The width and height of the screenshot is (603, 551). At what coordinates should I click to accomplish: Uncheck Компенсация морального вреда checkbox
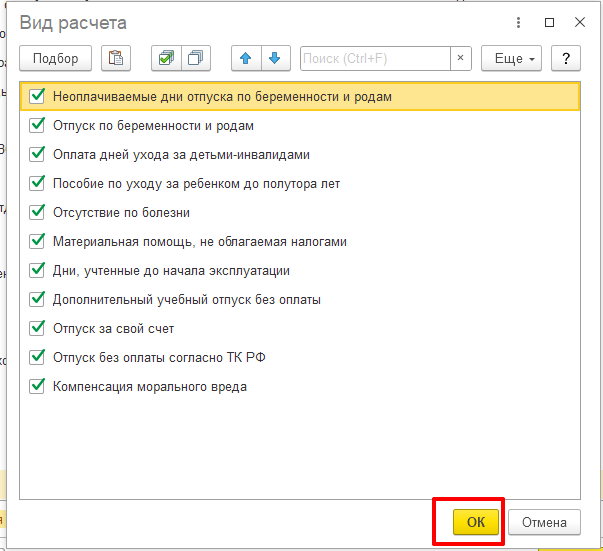click(x=37, y=386)
